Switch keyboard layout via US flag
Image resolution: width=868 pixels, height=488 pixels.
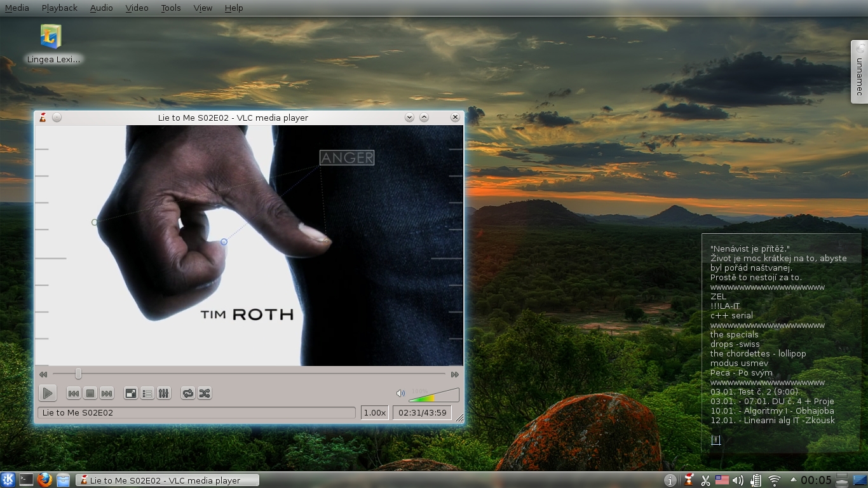(x=722, y=480)
